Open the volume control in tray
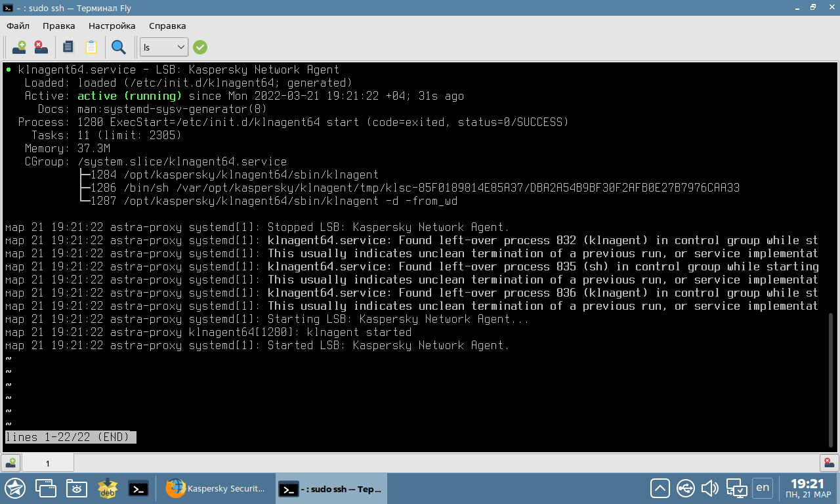 click(710, 488)
